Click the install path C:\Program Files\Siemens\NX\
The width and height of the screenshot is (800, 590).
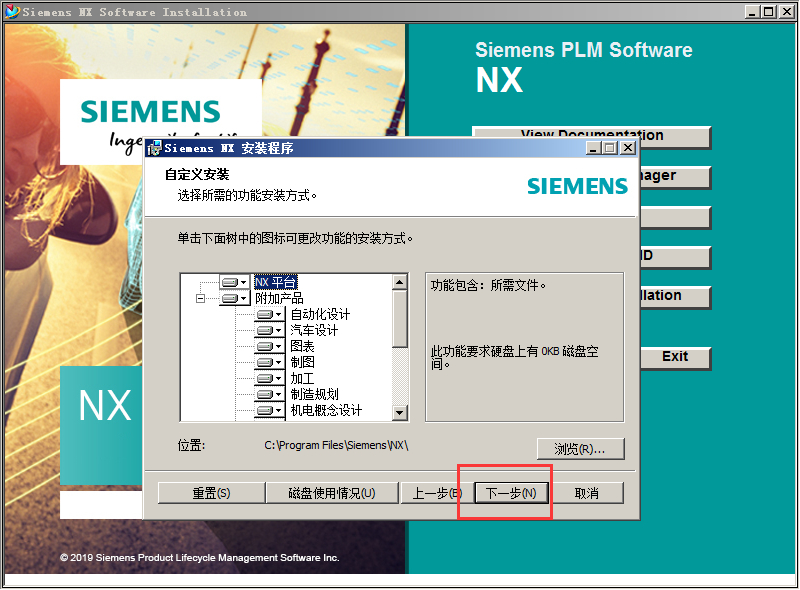pos(336,445)
